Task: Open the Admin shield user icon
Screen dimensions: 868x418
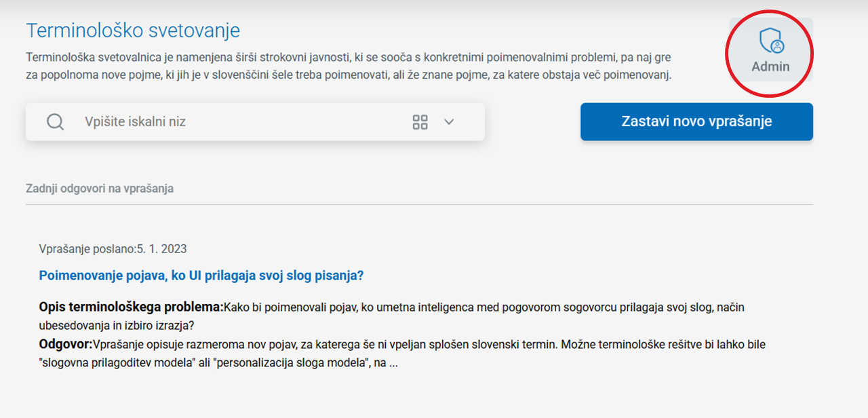Action: coord(771,41)
